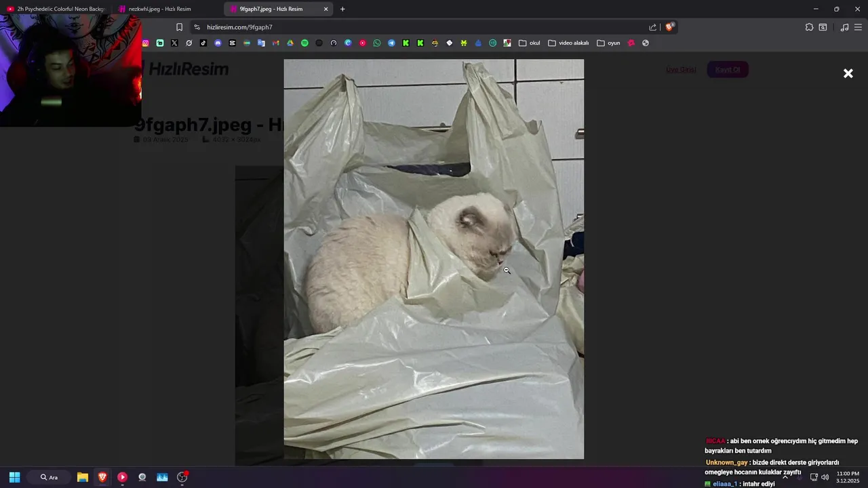The width and height of the screenshot is (868, 488).
Task: Click the Üye Girişi link
Action: [681, 69]
